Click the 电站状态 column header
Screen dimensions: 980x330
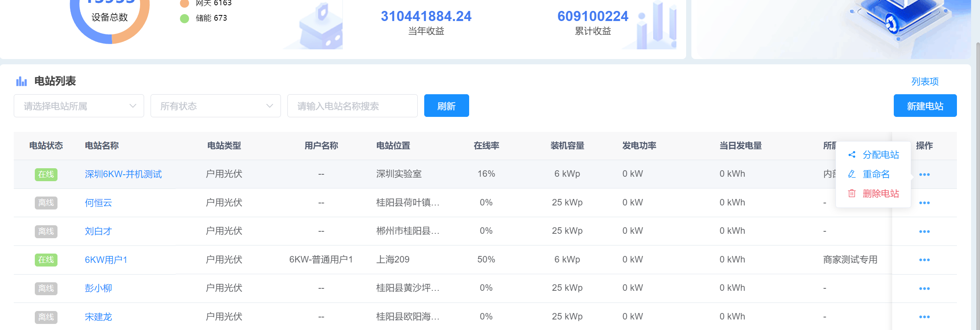46,146
